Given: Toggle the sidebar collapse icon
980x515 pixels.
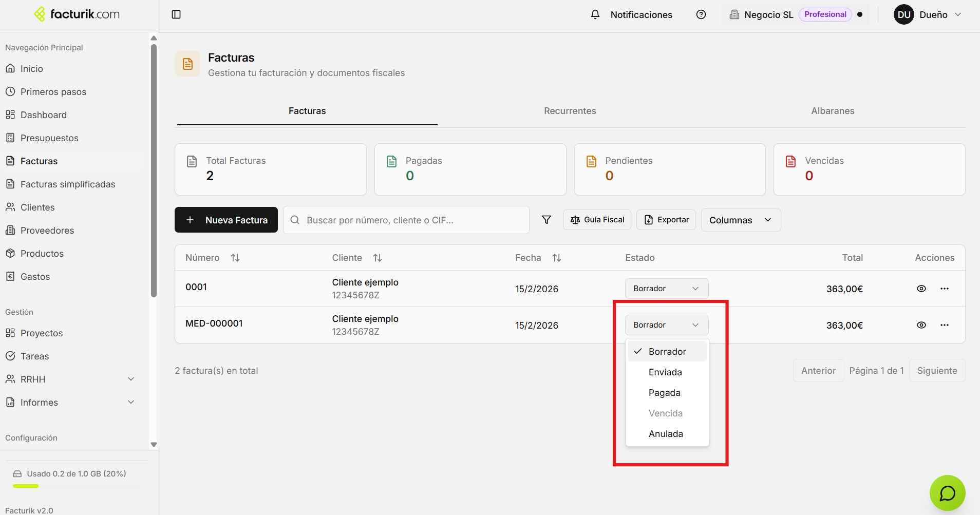Looking at the screenshot, I should [x=176, y=14].
